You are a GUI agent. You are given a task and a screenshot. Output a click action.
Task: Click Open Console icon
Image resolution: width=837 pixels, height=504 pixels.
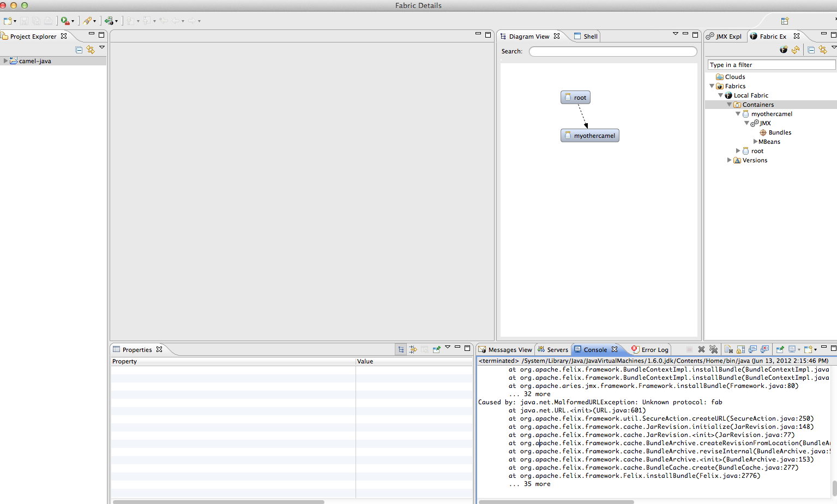(x=808, y=350)
